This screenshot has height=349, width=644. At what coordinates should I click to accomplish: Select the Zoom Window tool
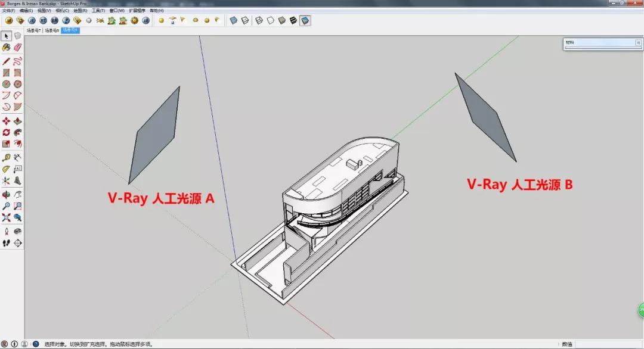point(18,206)
